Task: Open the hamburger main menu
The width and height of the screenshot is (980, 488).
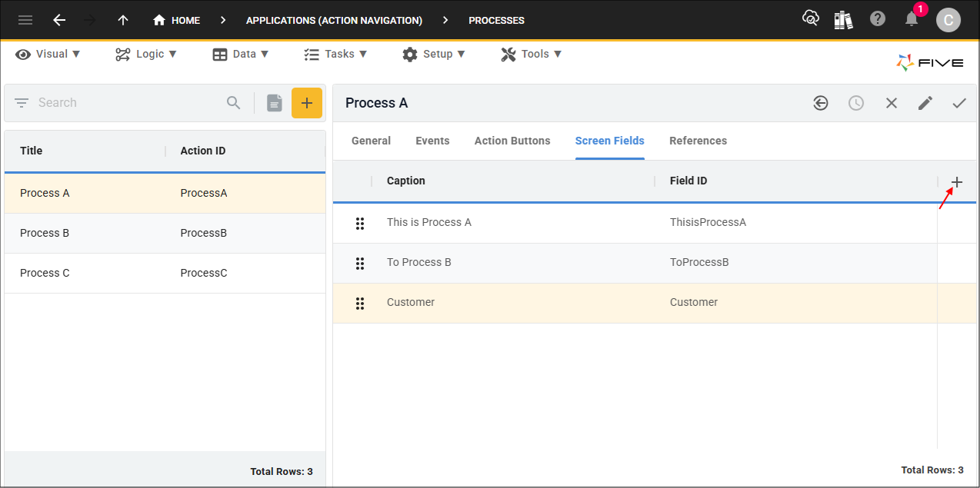Action: click(25, 20)
